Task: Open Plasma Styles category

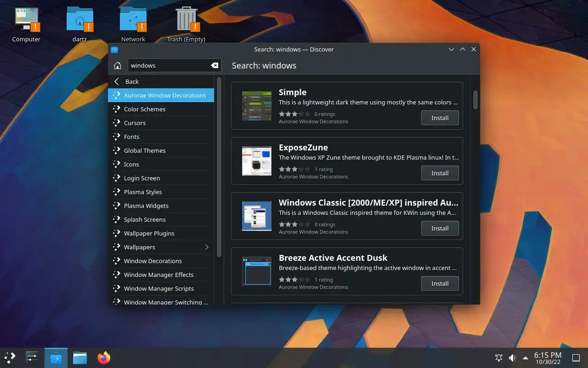Action: point(161,192)
